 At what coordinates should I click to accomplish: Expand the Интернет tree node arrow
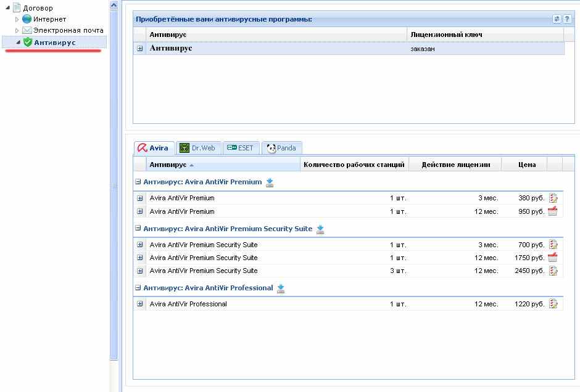coord(17,19)
